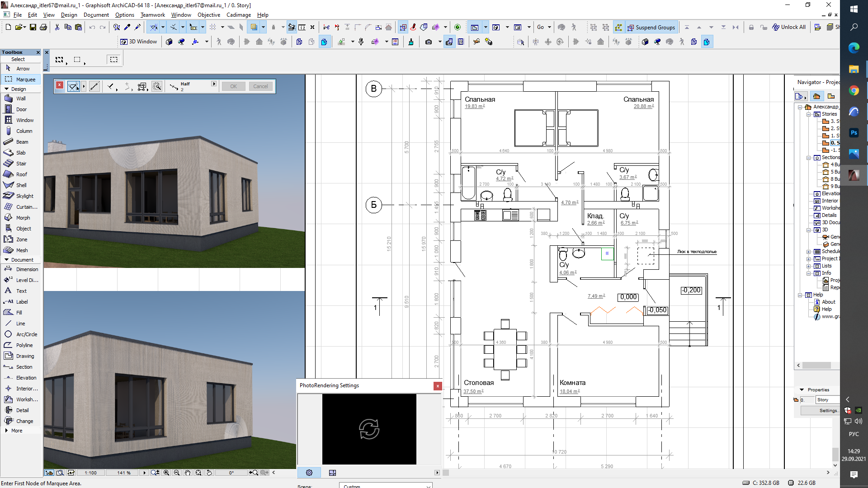Select the Skylight tool

point(21,196)
